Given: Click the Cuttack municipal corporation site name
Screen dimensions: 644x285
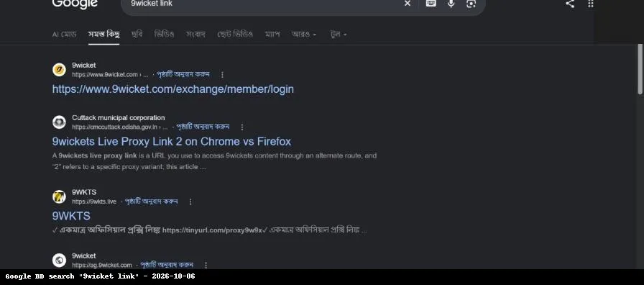Looking at the screenshot, I should (119, 117).
